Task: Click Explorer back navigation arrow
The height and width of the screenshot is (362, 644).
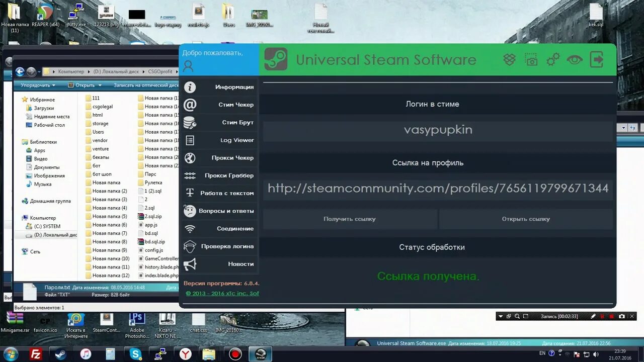Action: pos(20,72)
